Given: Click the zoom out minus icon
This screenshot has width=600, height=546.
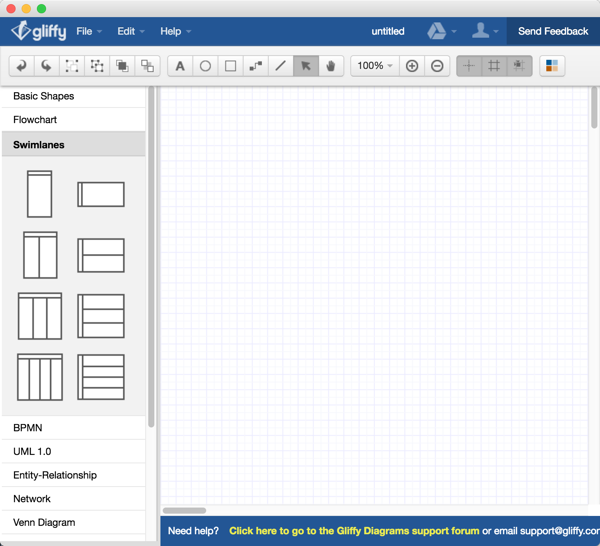Looking at the screenshot, I should click(x=437, y=66).
